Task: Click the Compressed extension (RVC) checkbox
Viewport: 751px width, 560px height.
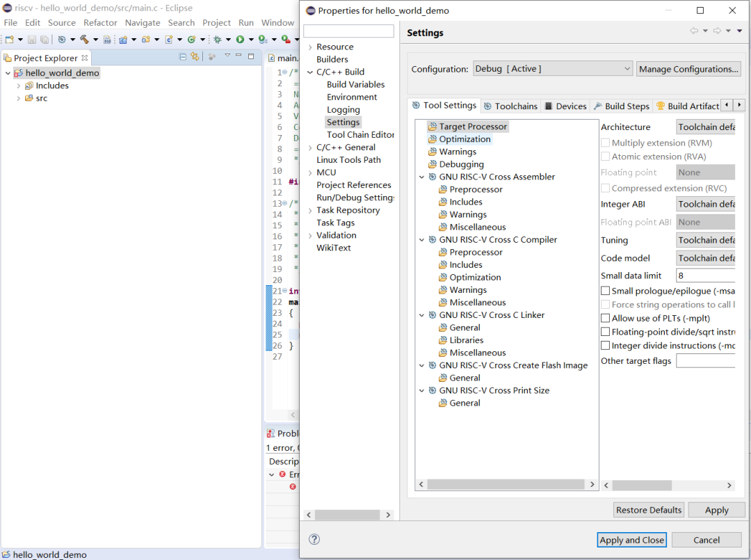Action: click(606, 189)
